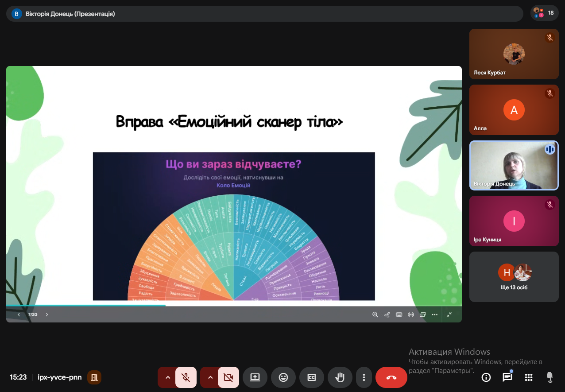Send a reaction with the emoji button

click(x=283, y=377)
